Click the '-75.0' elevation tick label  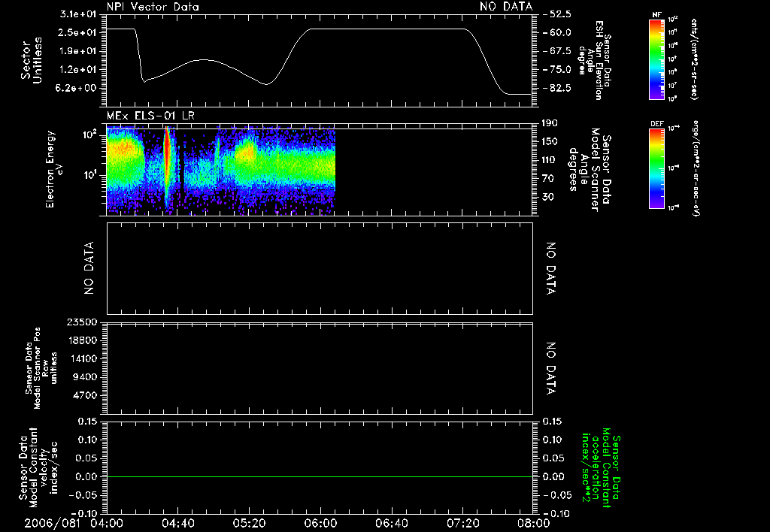pyautogui.click(x=557, y=70)
